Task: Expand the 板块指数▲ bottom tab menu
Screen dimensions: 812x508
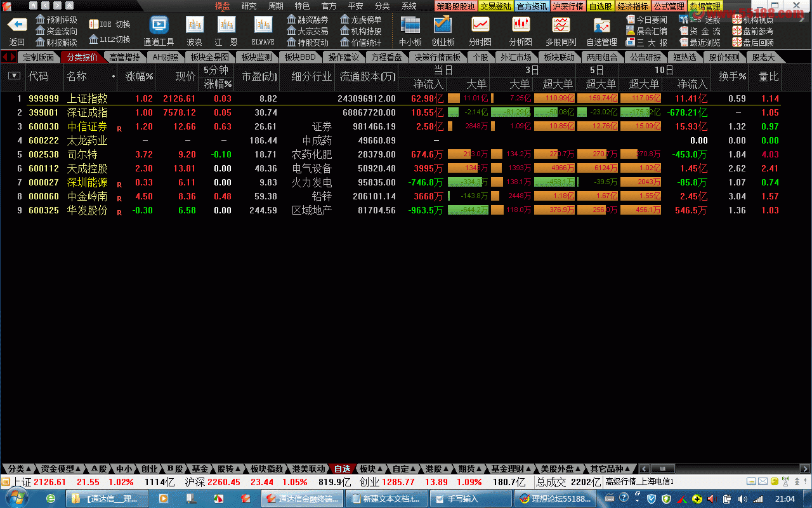Action: [x=266, y=469]
